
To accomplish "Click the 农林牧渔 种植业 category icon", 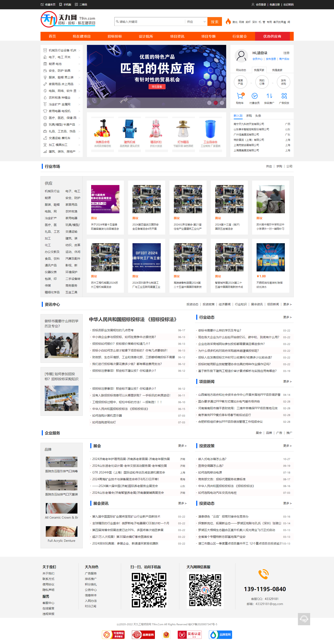I will 45,98.
